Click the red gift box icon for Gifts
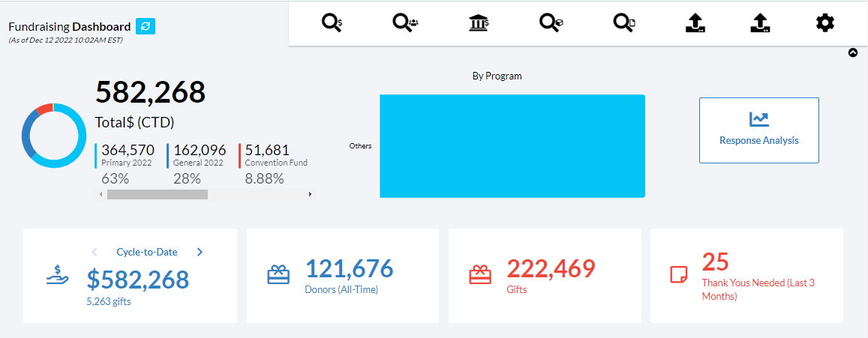The height and width of the screenshot is (338, 868). pos(480,275)
